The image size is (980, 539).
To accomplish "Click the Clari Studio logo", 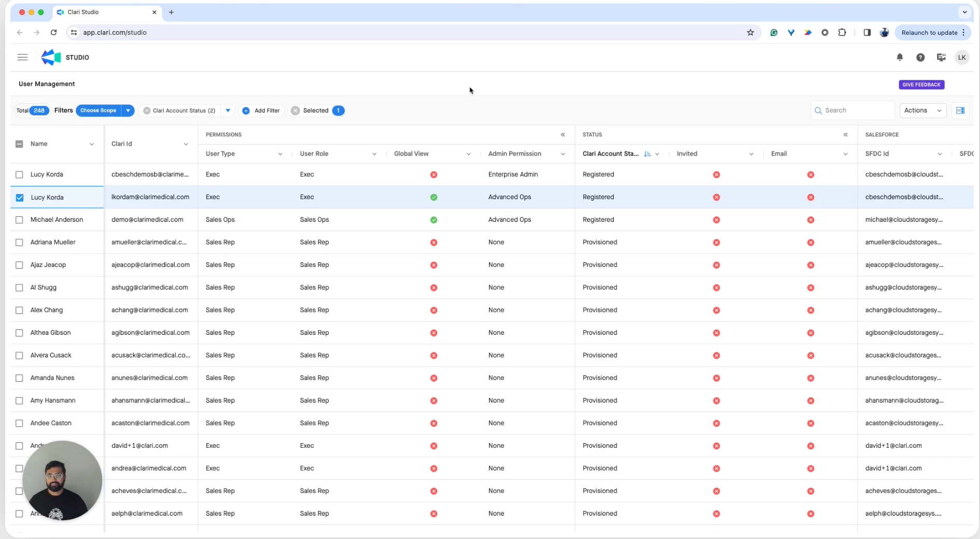I will [x=51, y=58].
